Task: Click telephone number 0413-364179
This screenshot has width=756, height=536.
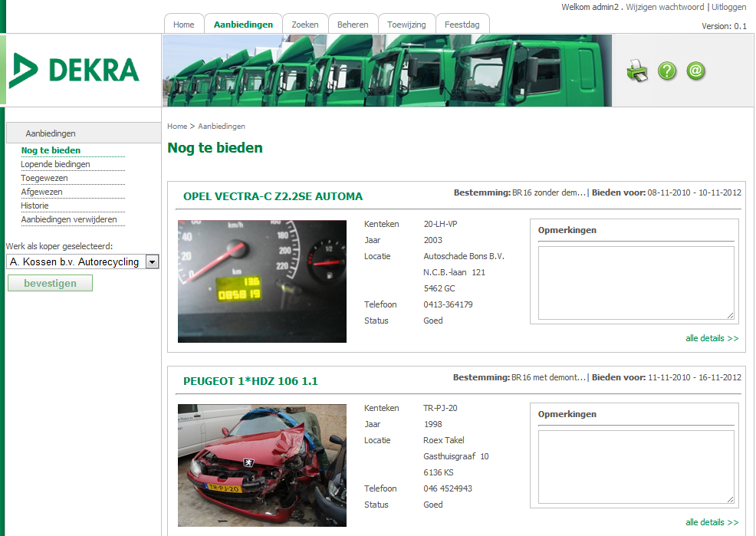Action: pyautogui.click(x=448, y=304)
